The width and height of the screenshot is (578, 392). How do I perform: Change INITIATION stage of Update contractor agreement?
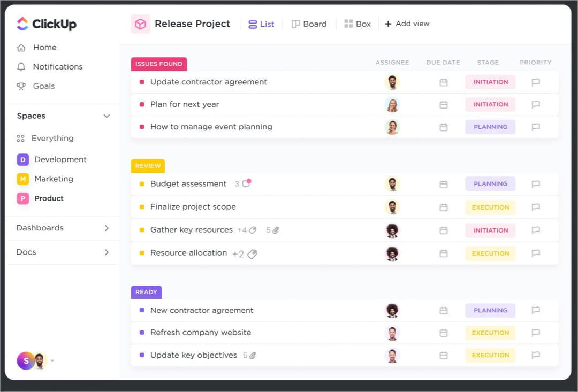[x=490, y=82]
